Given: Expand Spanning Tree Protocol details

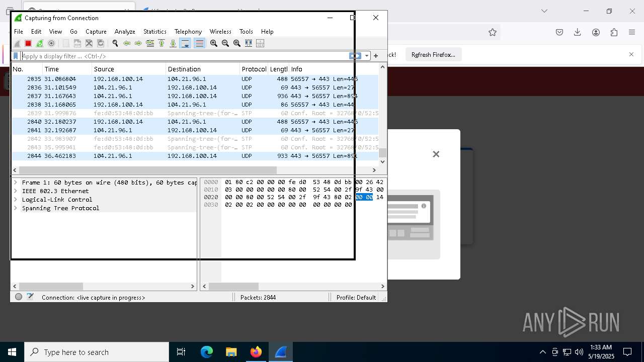Looking at the screenshot, I should [16, 208].
